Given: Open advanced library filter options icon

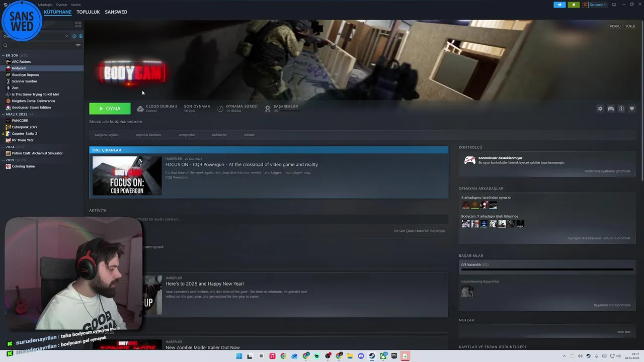Looking at the screenshot, I should coord(78,46).
